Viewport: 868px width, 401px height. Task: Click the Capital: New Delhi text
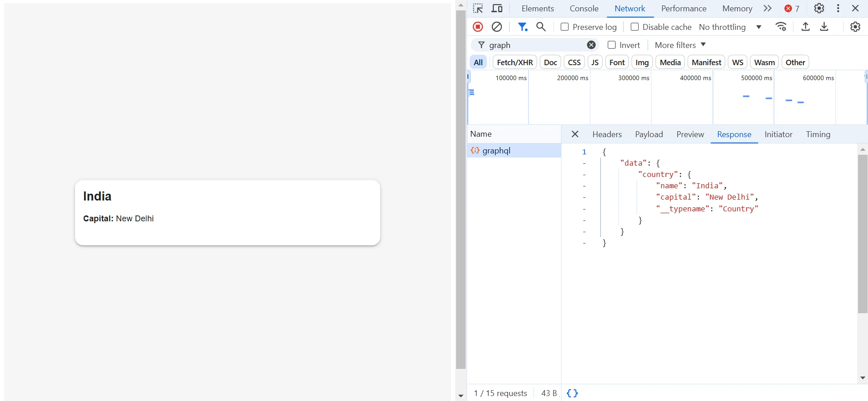118,219
